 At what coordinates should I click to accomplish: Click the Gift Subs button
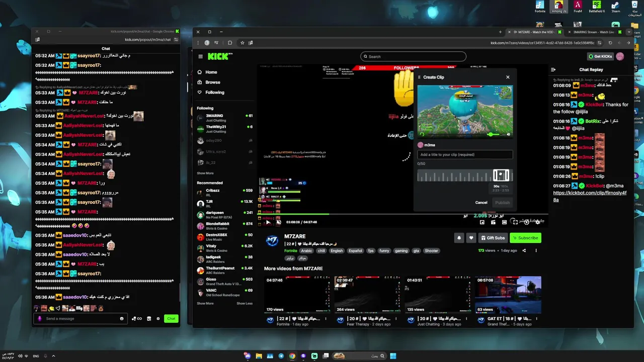click(493, 238)
